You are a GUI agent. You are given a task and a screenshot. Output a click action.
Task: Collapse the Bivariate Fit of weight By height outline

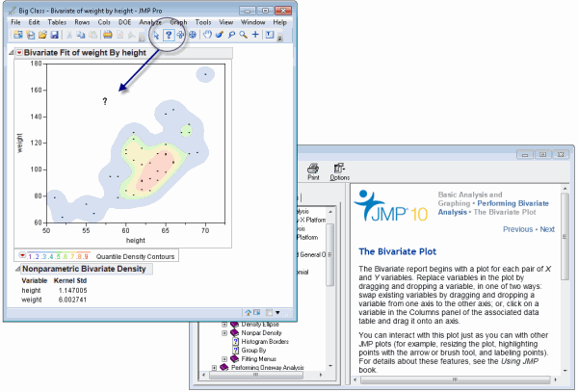[x=12, y=53]
